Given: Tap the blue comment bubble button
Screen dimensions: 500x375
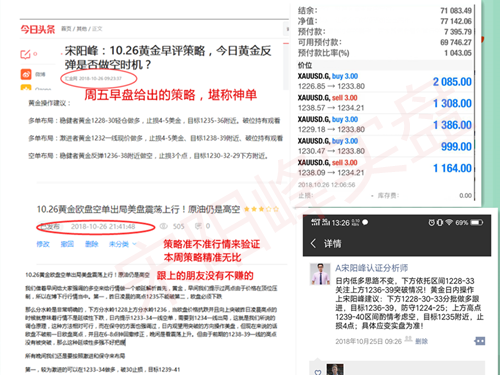Looking at the screenshot, I should coord(480,341).
